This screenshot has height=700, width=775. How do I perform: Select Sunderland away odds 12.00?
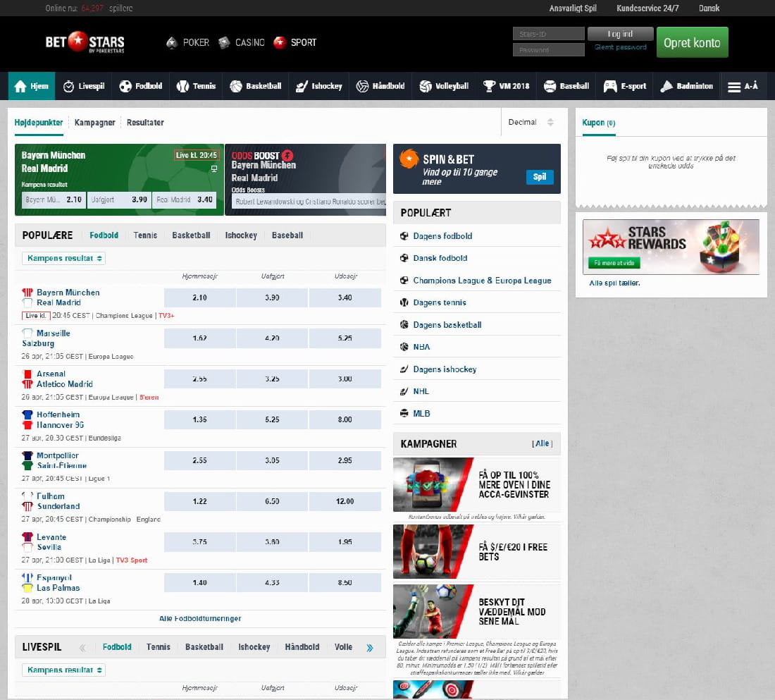[345, 501]
